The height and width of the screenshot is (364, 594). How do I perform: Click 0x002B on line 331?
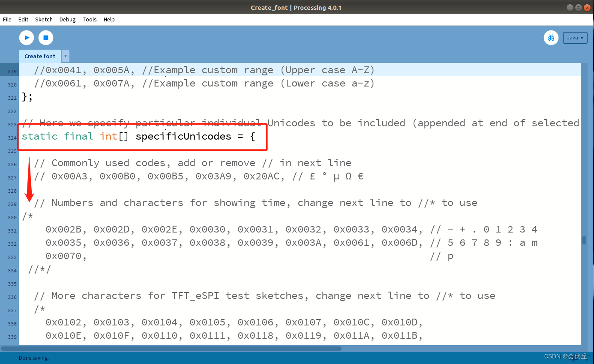click(63, 230)
